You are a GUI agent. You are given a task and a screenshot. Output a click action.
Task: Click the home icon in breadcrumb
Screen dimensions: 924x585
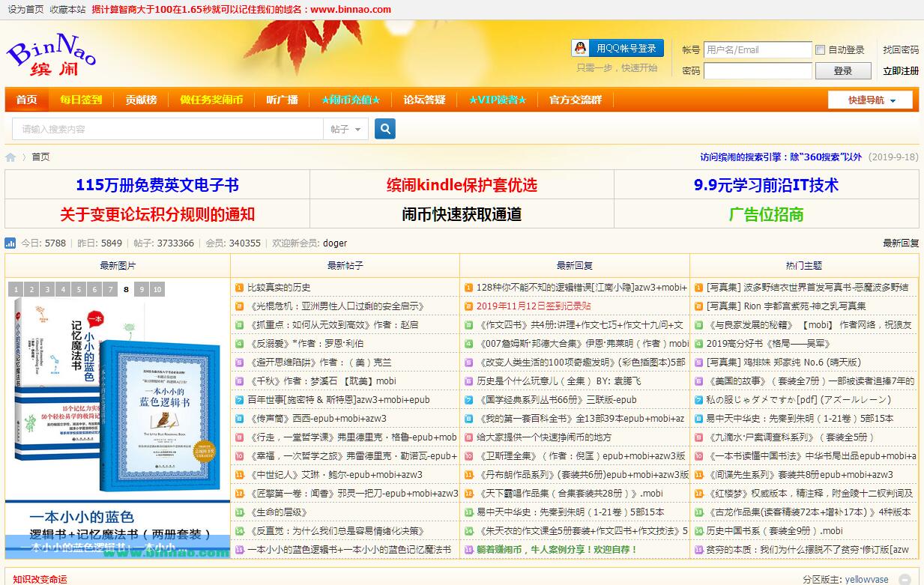click(10, 157)
